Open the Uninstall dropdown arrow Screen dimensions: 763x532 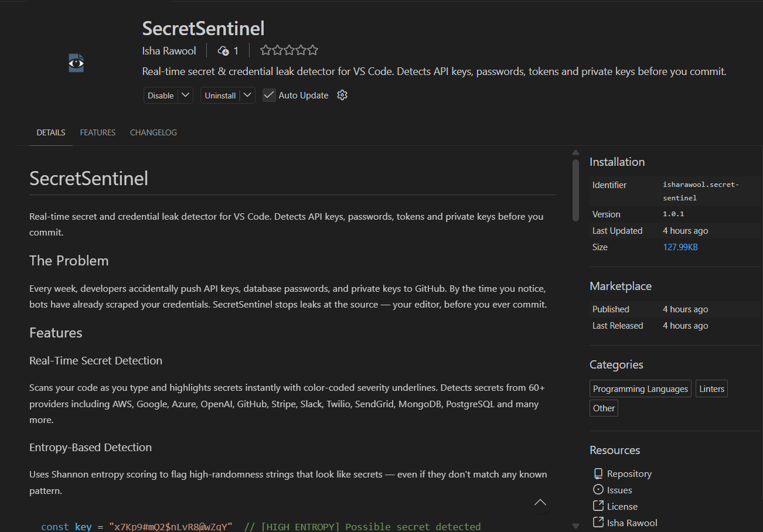(247, 95)
